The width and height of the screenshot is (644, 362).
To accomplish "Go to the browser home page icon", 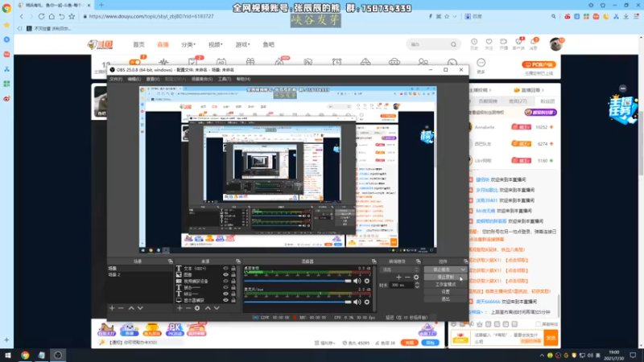I will point(52,16).
